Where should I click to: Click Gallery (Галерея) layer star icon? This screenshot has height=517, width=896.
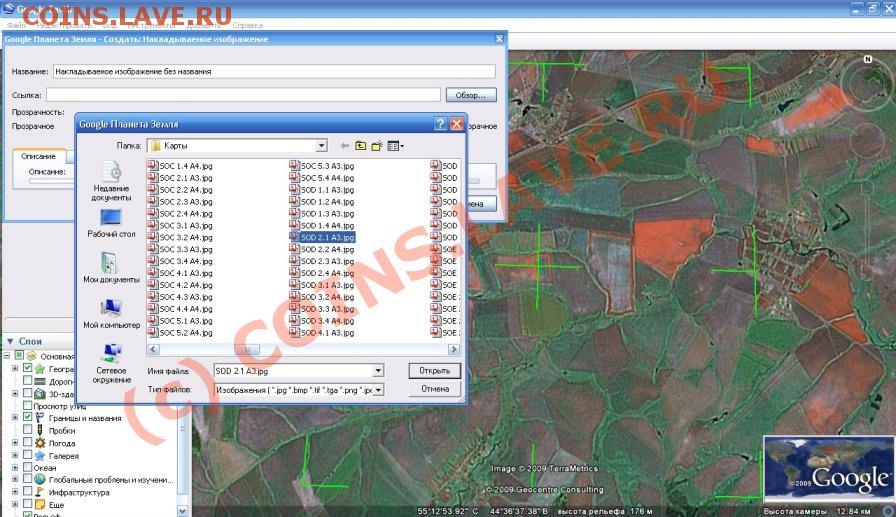(x=40, y=455)
